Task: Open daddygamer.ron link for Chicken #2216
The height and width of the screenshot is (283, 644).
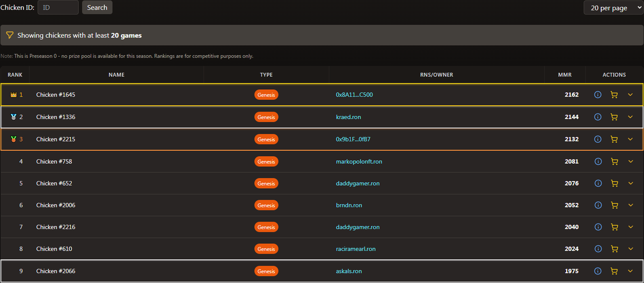Action: click(357, 227)
